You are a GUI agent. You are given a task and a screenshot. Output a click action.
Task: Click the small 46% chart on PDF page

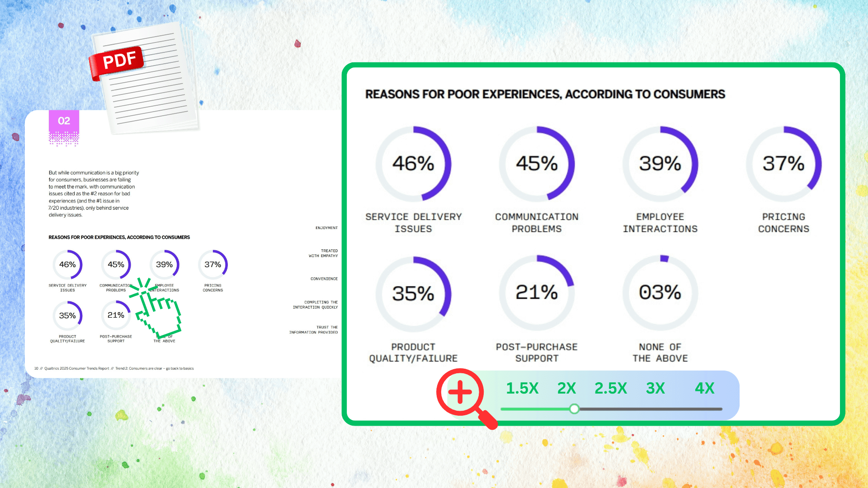pyautogui.click(x=67, y=265)
